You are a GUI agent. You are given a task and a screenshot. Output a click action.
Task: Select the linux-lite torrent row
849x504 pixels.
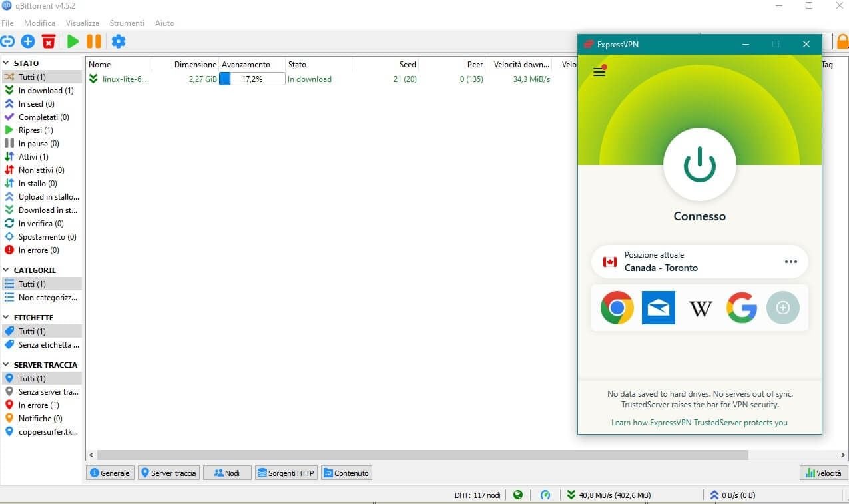pos(331,79)
